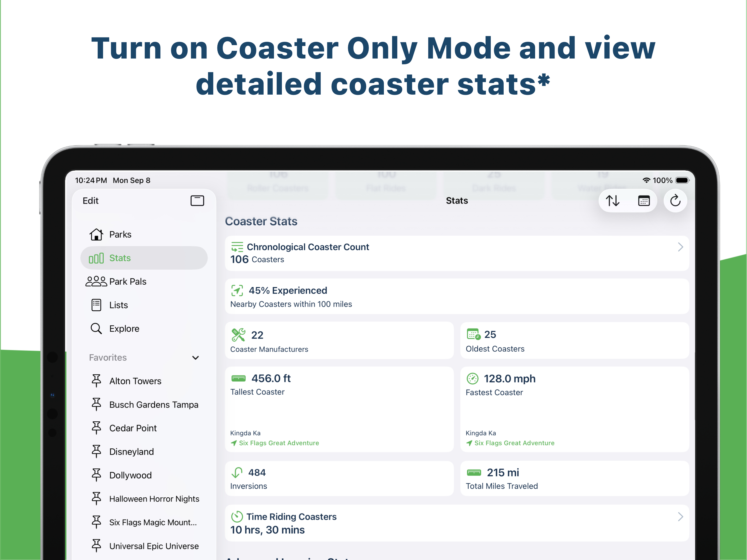The height and width of the screenshot is (560, 747).
Task: Open Disneyland in favorites
Action: (x=144, y=451)
